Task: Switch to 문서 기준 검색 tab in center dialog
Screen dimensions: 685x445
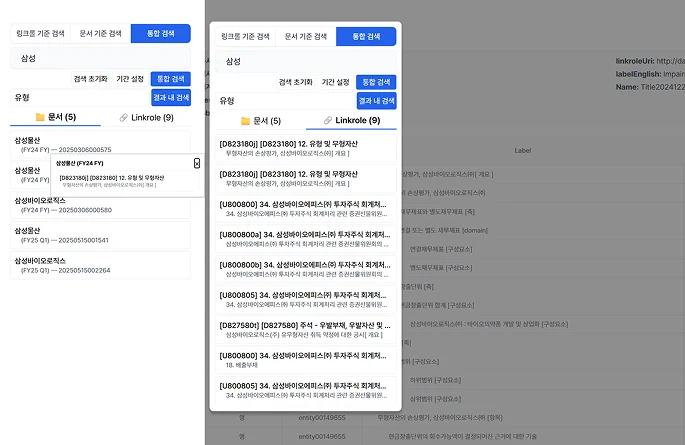Action: [306, 36]
